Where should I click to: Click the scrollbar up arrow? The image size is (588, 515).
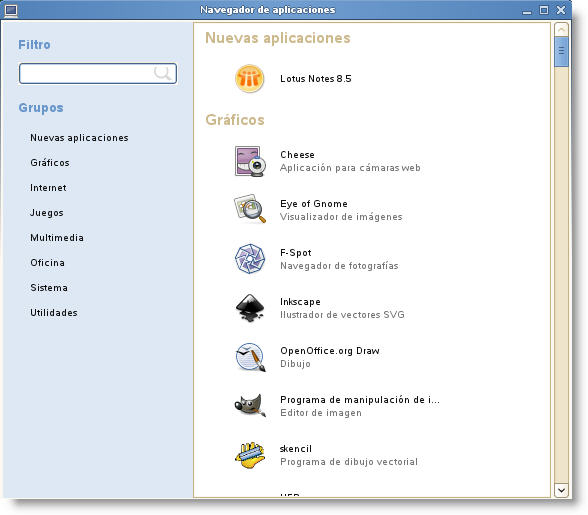point(561,29)
